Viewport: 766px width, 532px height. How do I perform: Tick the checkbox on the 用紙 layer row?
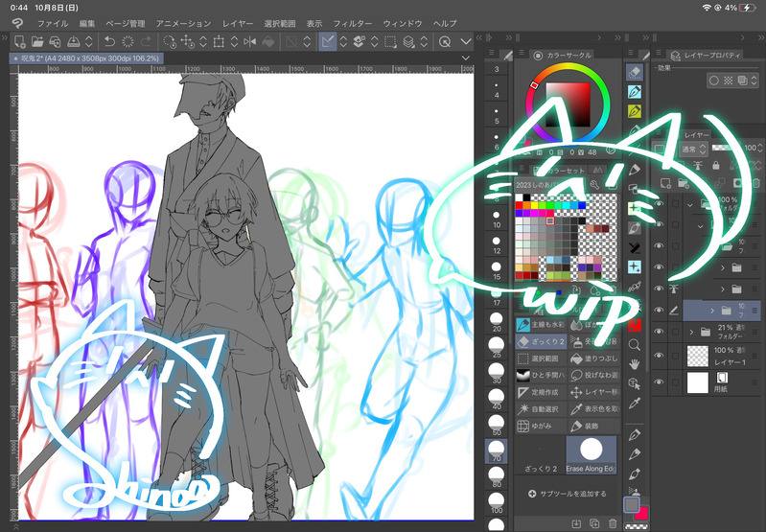[x=675, y=382]
